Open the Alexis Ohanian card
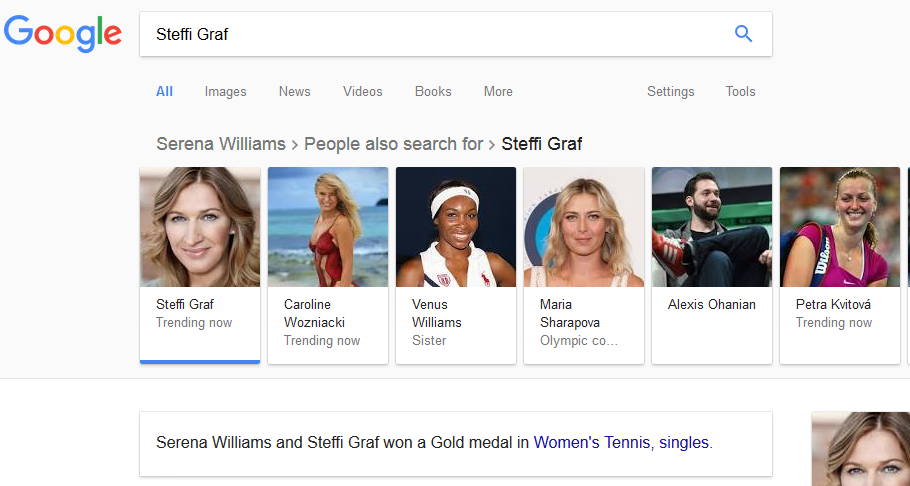910x486 pixels. [x=712, y=264]
